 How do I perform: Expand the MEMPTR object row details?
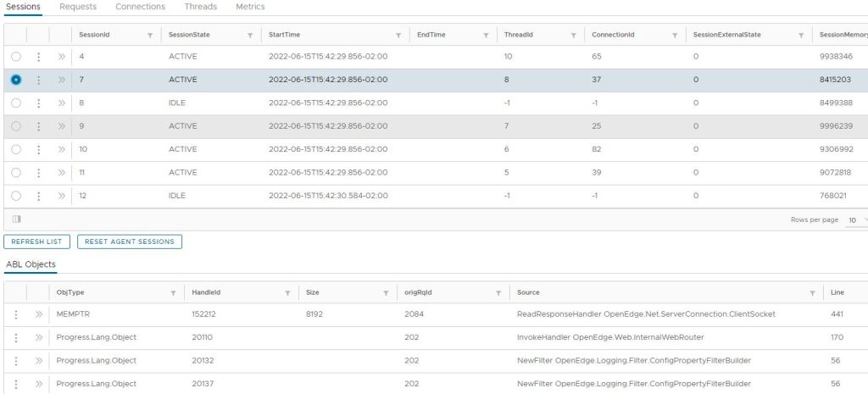tap(38, 314)
